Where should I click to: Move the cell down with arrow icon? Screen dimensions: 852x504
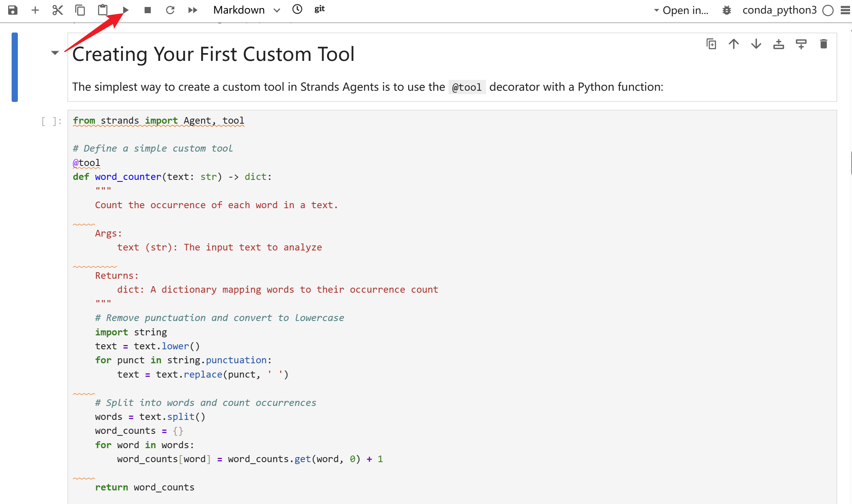pos(756,44)
